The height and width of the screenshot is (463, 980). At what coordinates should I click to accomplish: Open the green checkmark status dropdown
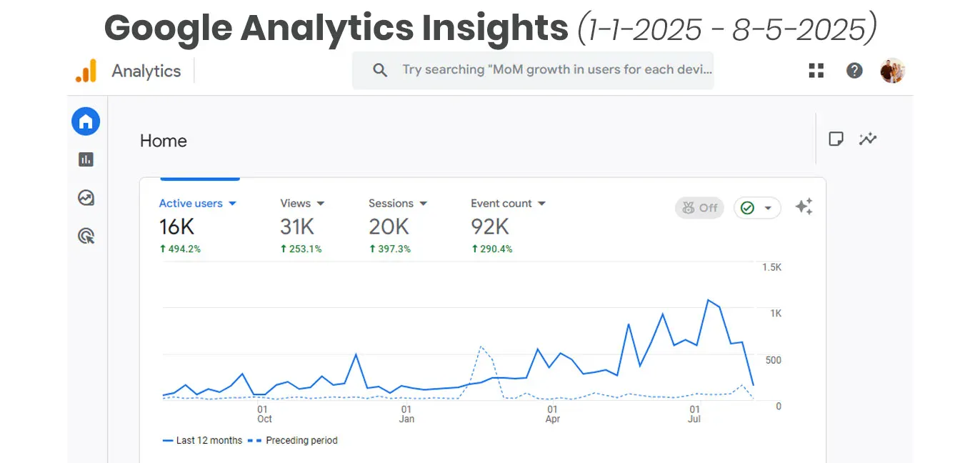click(x=757, y=208)
